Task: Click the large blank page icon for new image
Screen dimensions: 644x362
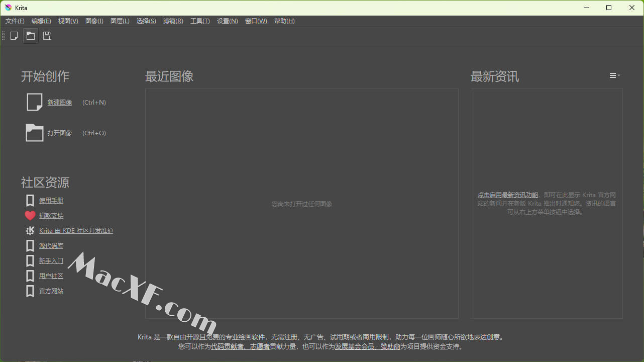Action: [35, 102]
